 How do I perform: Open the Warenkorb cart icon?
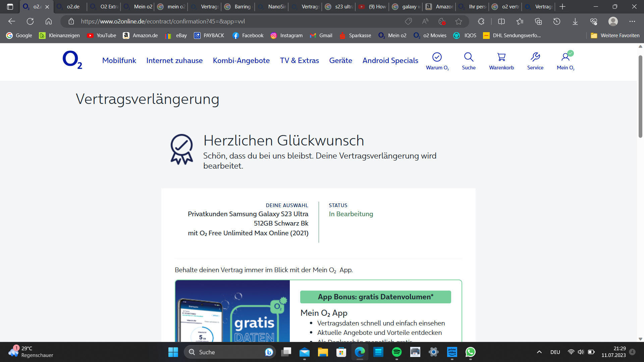[x=501, y=61]
